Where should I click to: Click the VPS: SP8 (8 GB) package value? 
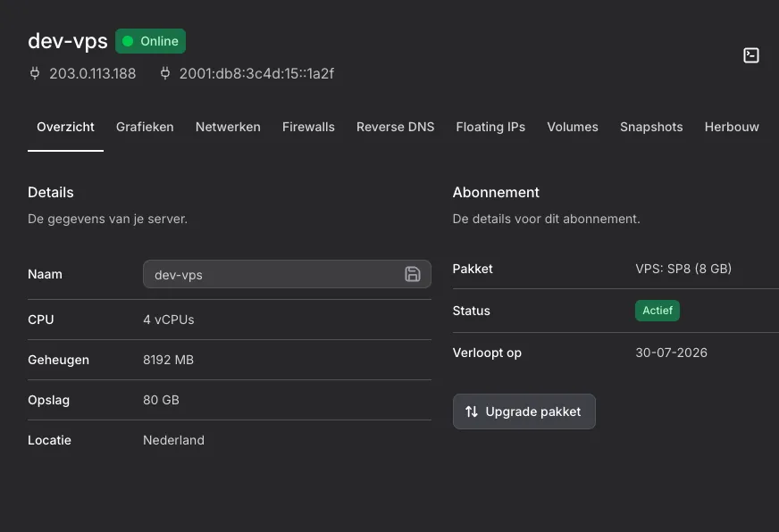point(683,269)
